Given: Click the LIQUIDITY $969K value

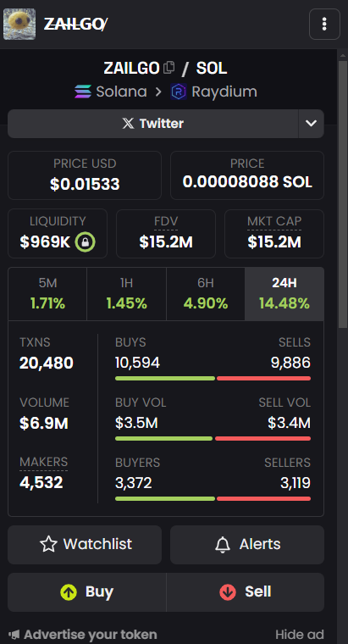Looking at the screenshot, I should [x=45, y=242].
